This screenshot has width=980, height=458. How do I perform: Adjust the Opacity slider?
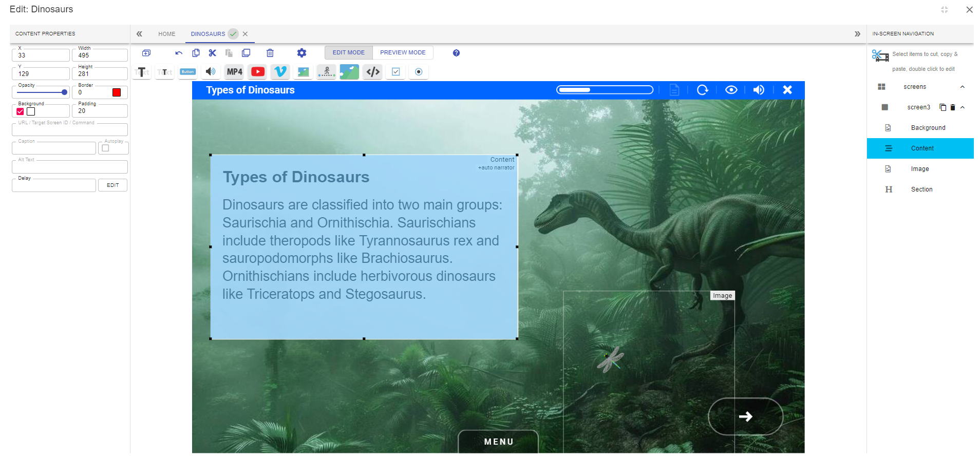[42, 92]
